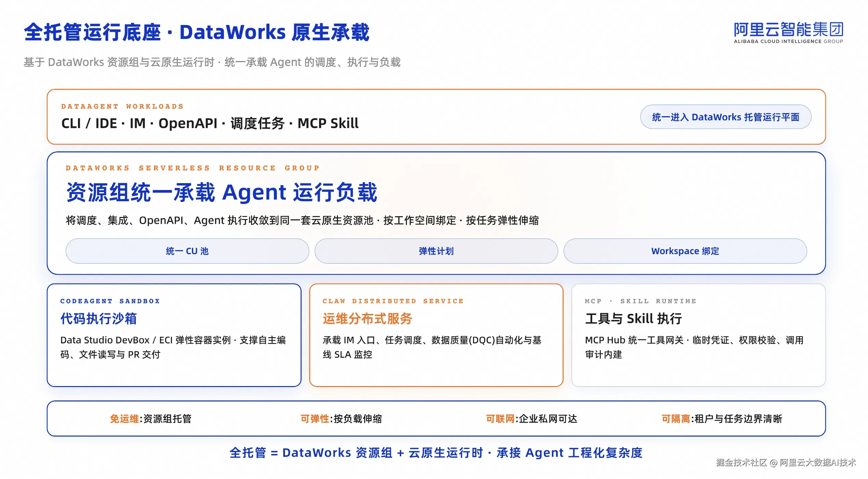Click the 可隔离:租户与任务边界清晰 item

click(722, 419)
